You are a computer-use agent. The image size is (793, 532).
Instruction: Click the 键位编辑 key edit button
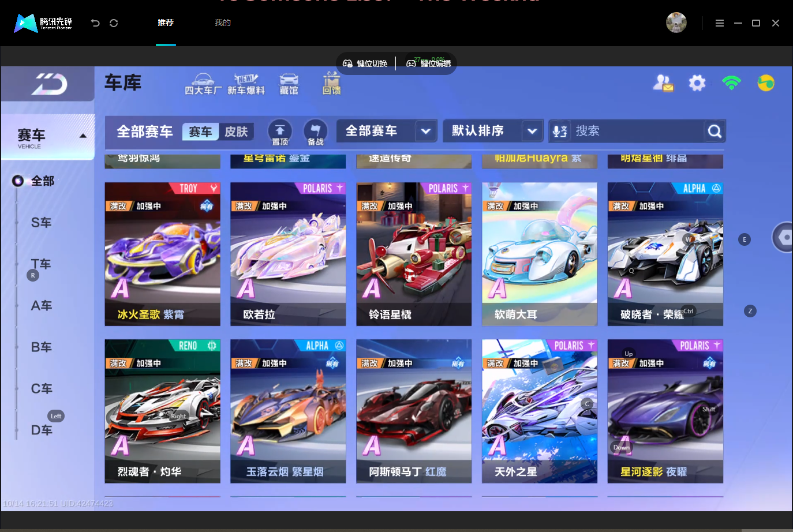tap(428, 63)
